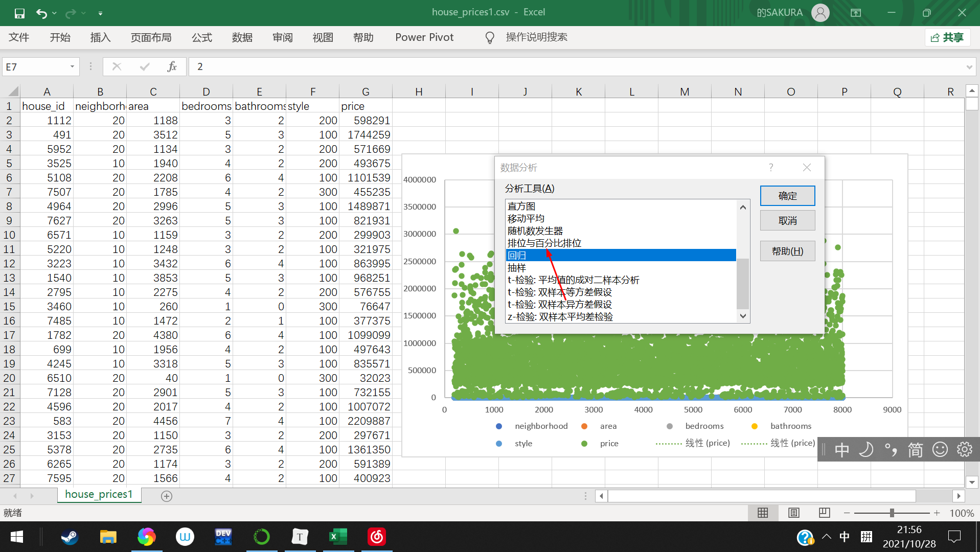Switch to the Power Pivot tab
The height and width of the screenshot is (552, 980).
click(424, 37)
